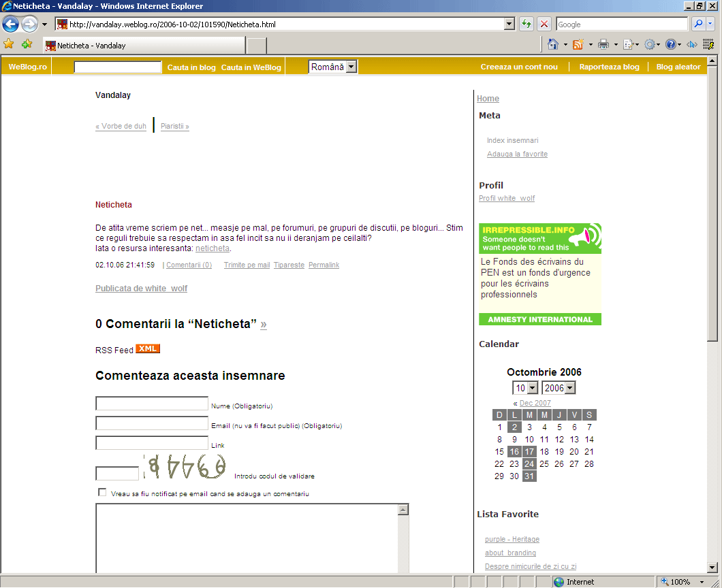
Task: Click the Nume (Obligatoriu) input field
Action: pos(152,404)
